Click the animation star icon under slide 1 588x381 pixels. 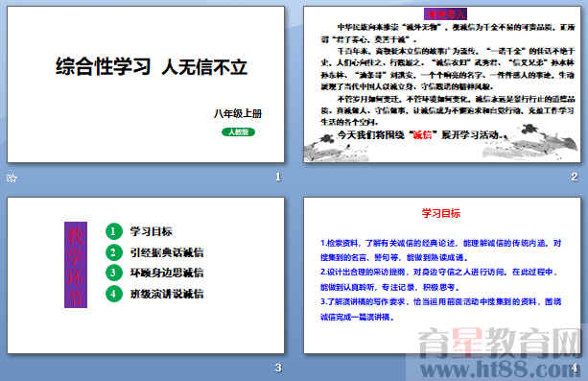tap(12, 178)
